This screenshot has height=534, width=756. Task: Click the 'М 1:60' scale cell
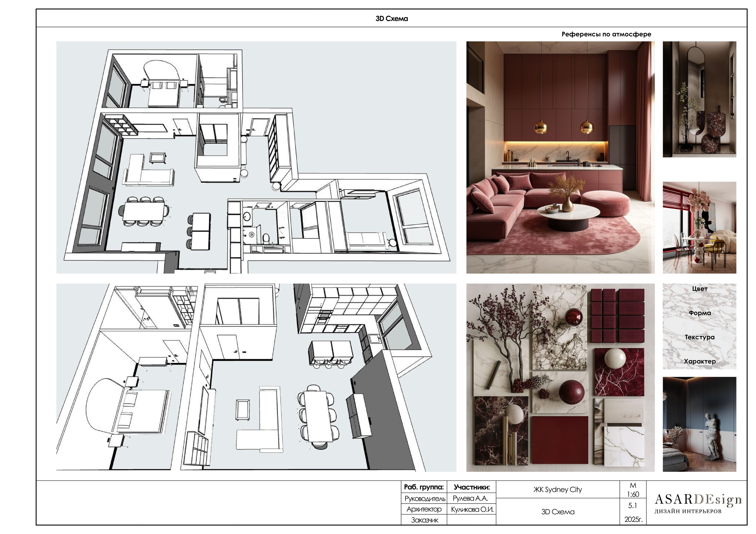[633, 490]
